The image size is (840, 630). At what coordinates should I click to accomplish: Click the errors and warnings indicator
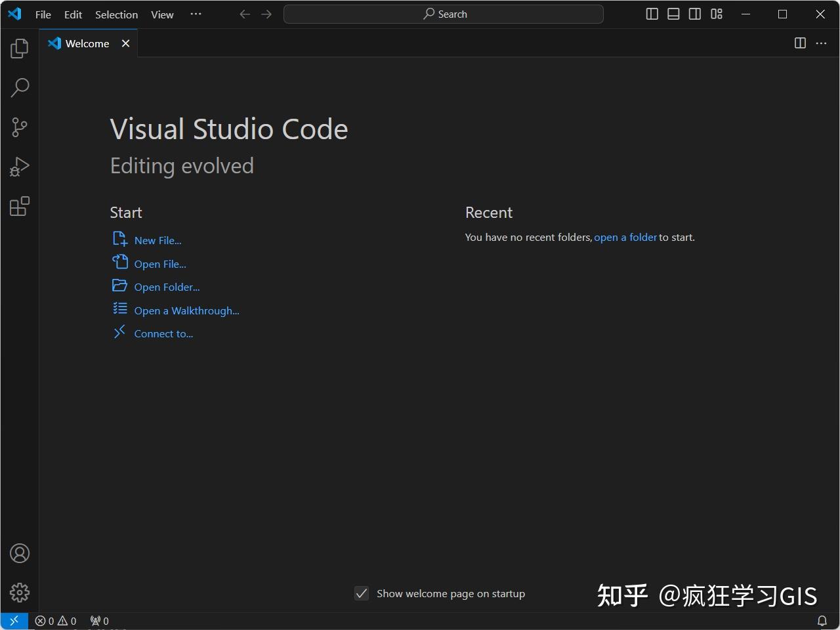[x=56, y=620]
